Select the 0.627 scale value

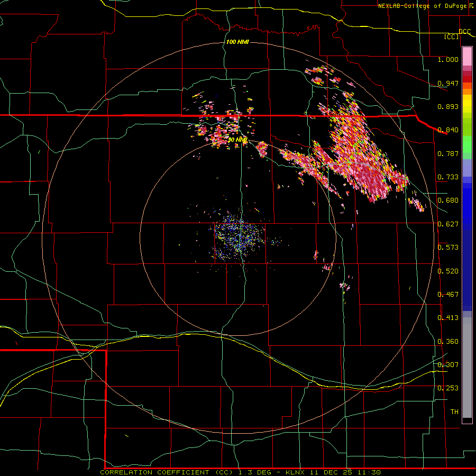coord(448,224)
